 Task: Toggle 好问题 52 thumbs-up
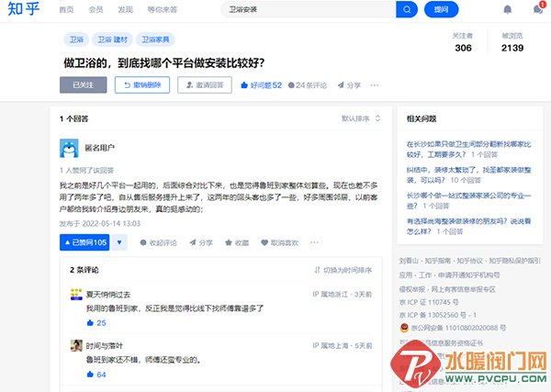pyautogui.click(x=261, y=85)
